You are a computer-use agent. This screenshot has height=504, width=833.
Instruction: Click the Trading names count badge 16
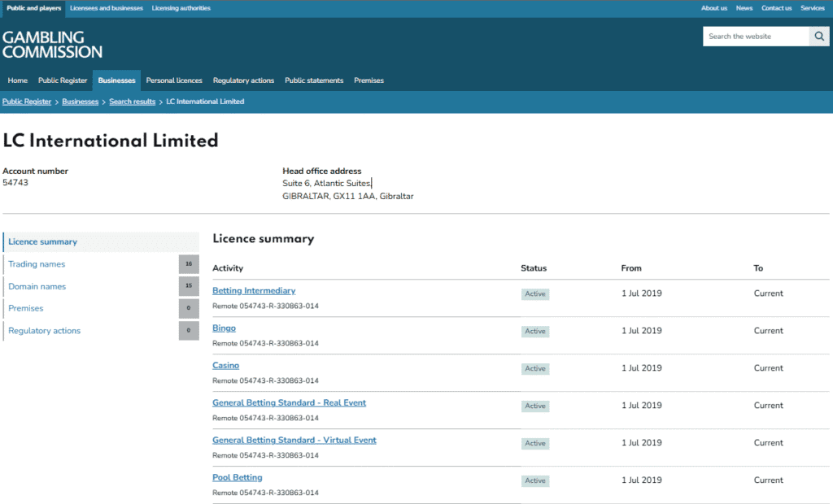tap(189, 264)
